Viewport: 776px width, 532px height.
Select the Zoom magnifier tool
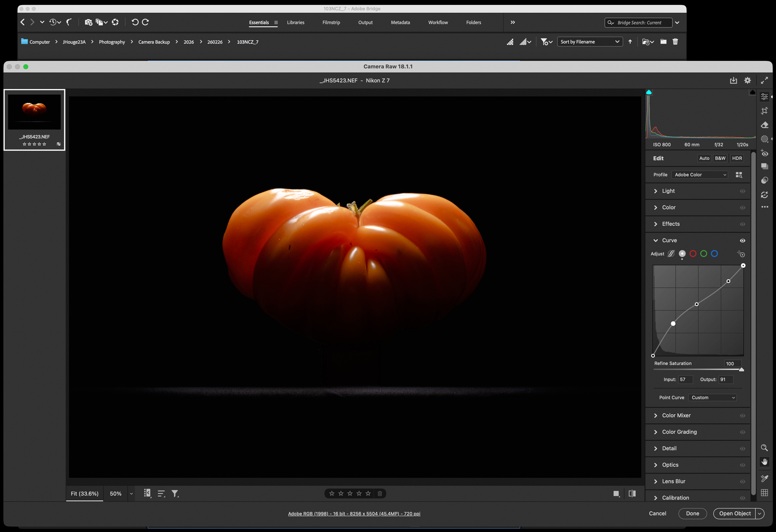pyautogui.click(x=764, y=448)
